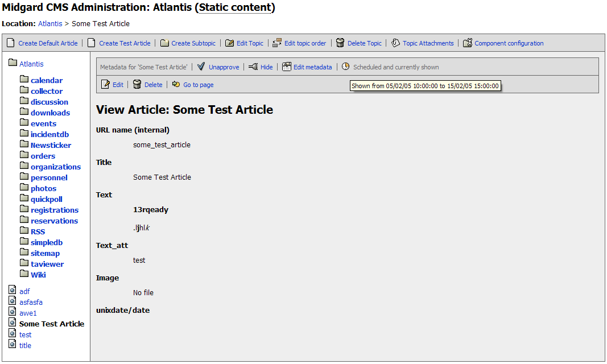Viewport: 607px width, 364px height.
Task: Open the collector topic
Action: click(47, 92)
